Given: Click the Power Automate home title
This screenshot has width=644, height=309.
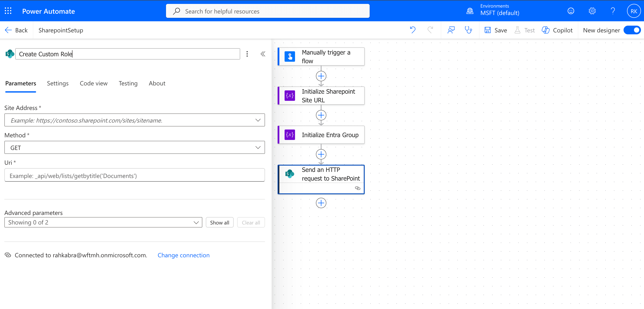Looking at the screenshot, I should (x=49, y=11).
